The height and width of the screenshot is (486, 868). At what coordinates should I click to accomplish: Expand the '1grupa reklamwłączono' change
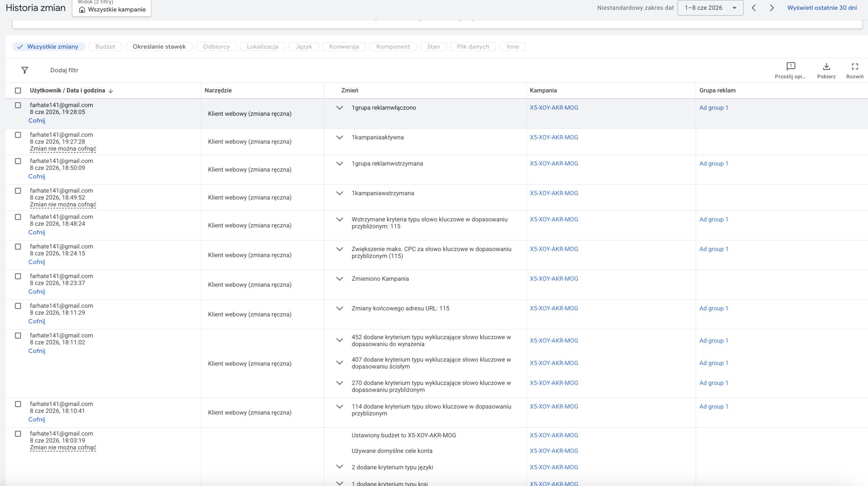(339, 108)
